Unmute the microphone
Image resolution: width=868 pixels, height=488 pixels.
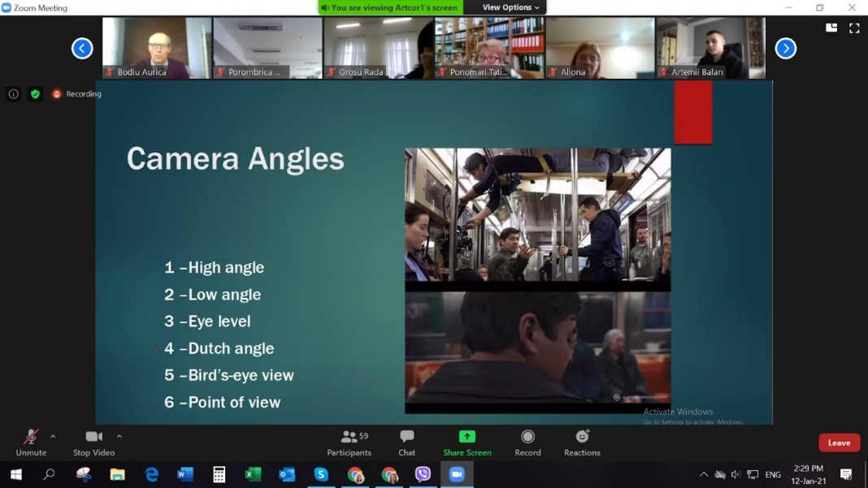point(31,443)
